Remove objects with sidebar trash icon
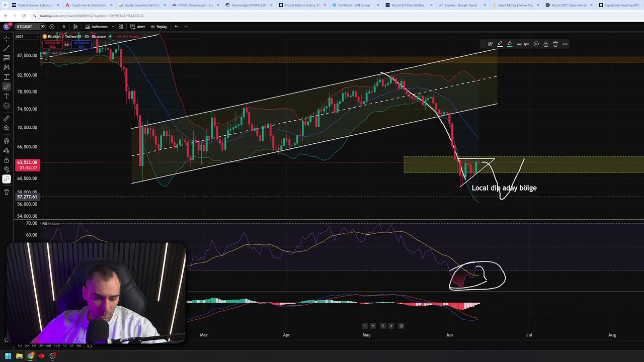Viewport: 644px width, 362px height. tap(7, 192)
